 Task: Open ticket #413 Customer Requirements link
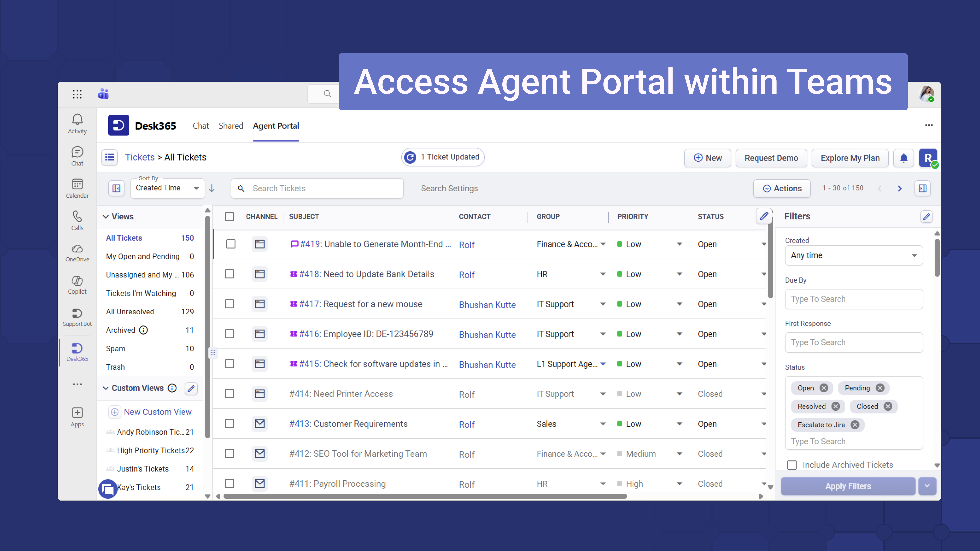coord(348,424)
